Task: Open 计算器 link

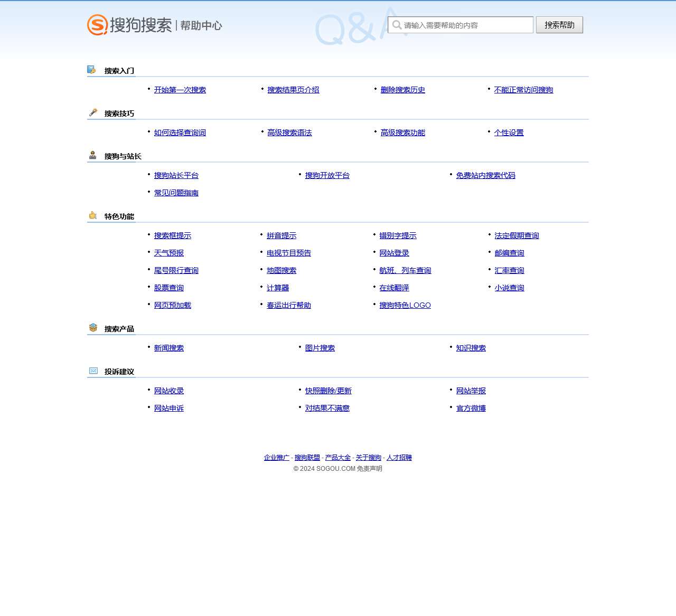Action: click(x=278, y=288)
